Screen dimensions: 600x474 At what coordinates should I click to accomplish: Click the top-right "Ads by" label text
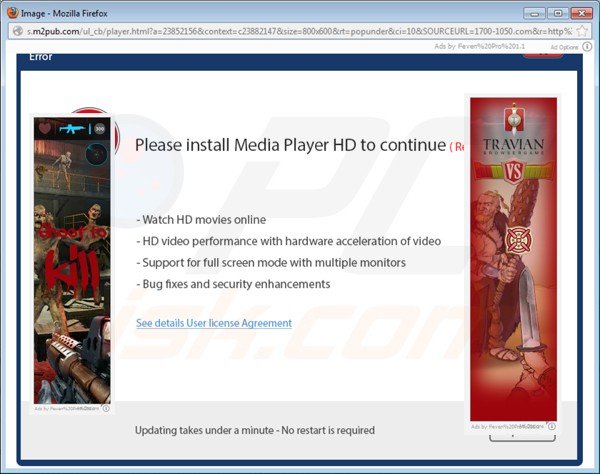pos(479,47)
